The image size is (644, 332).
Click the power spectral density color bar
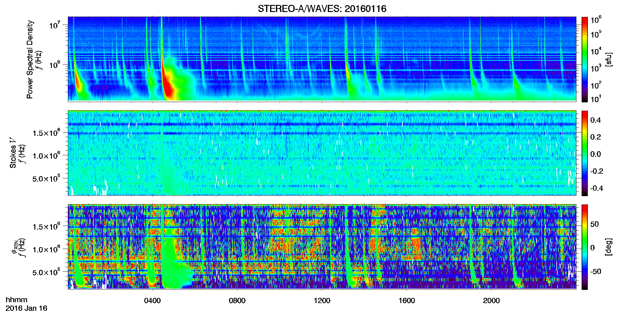pyautogui.click(x=584, y=59)
